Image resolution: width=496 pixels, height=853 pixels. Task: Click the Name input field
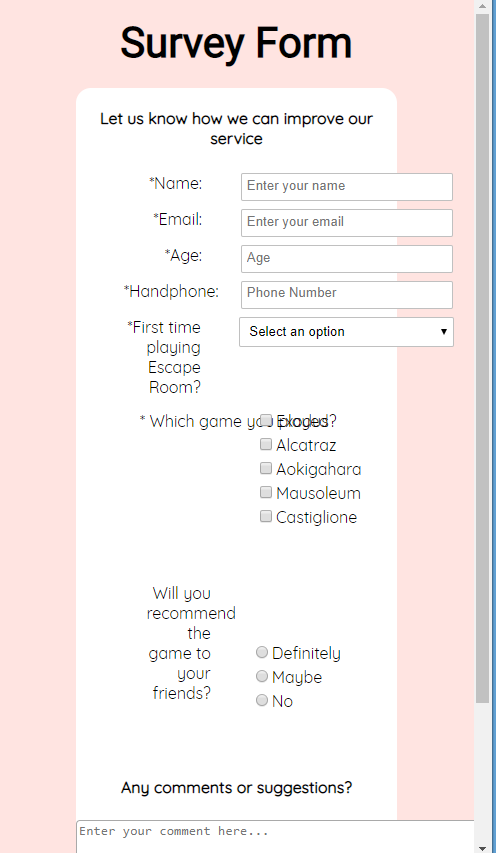point(347,187)
